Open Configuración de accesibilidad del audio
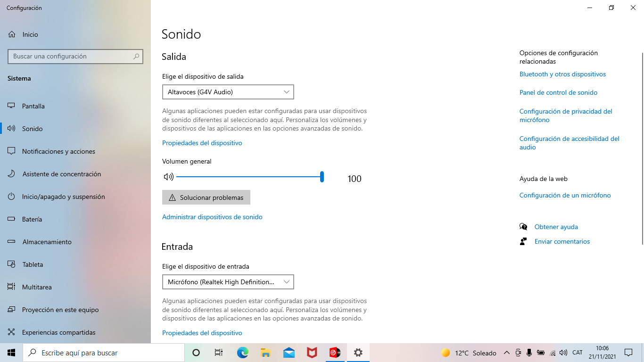The width and height of the screenshot is (644, 362). pos(570,143)
